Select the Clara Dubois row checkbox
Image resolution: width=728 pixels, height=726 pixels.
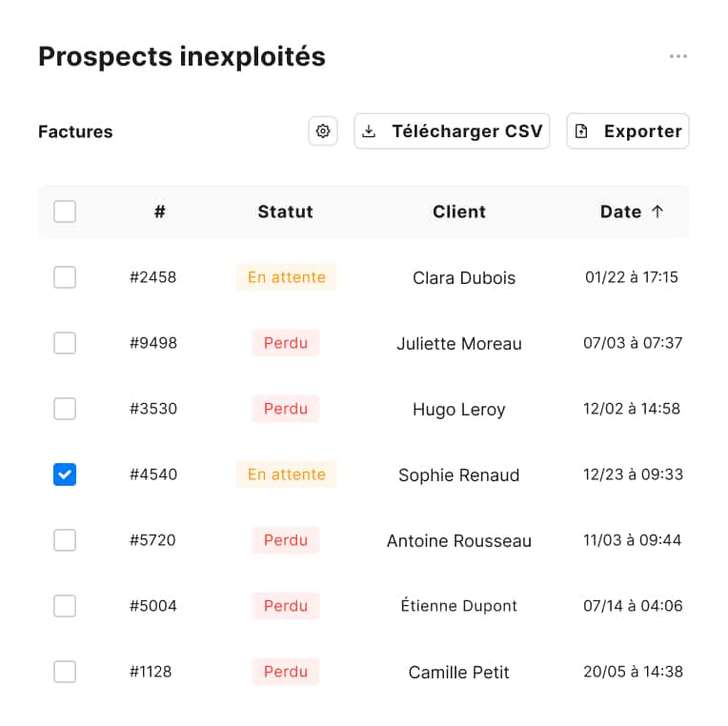(x=65, y=277)
